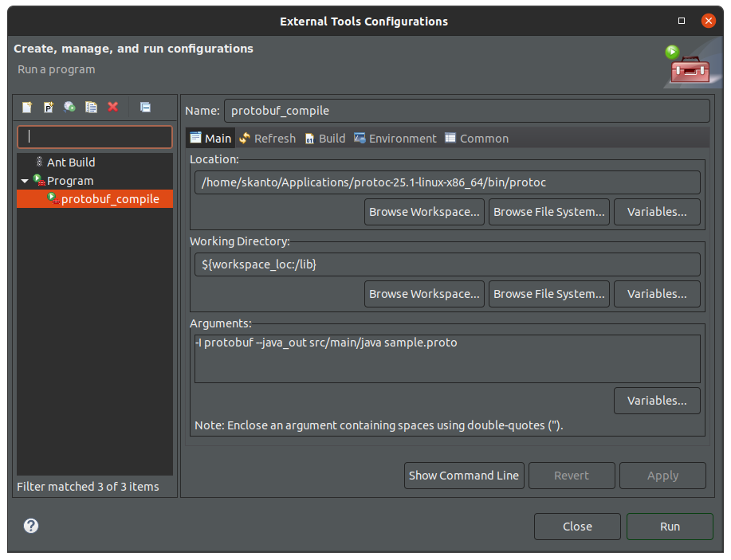The height and width of the screenshot is (560, 731).
Task: Click the Name field containing protobuf_compile
Action: coord(466,111)
